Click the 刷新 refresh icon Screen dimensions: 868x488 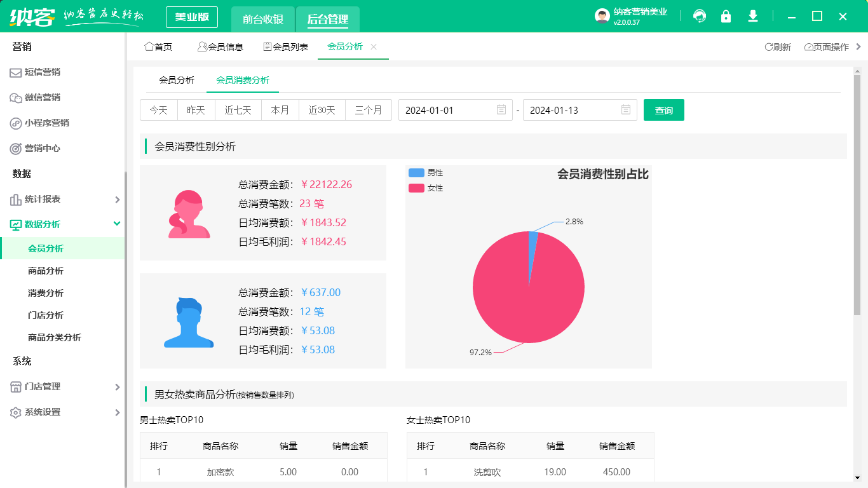coord(769,47)
